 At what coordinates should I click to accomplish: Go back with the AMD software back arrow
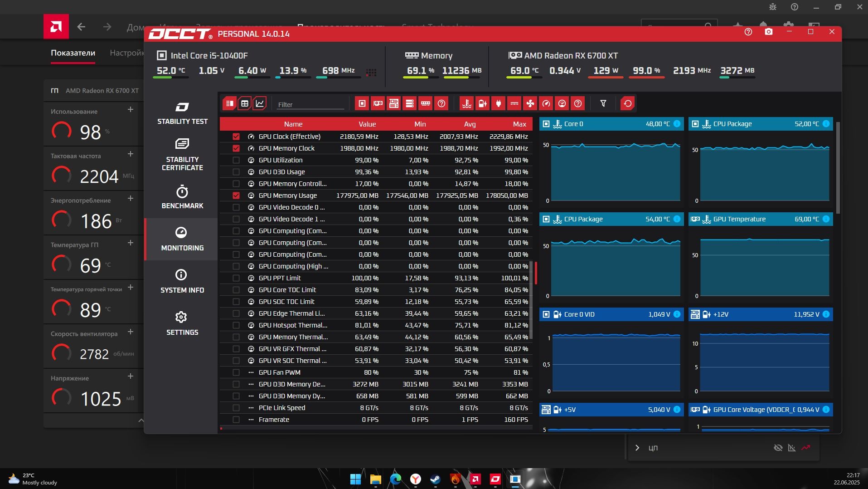tap(81, 27)
